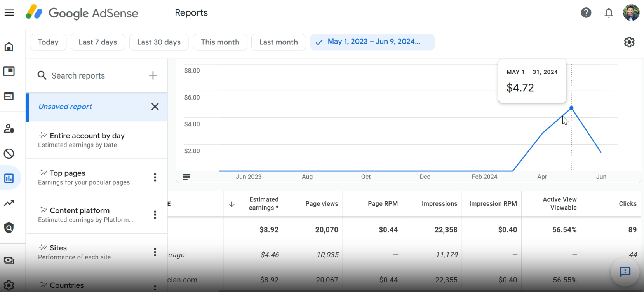This screenshot has height=292, width=644.
Task: Open more options for Top pages
Action: (155, 177)
